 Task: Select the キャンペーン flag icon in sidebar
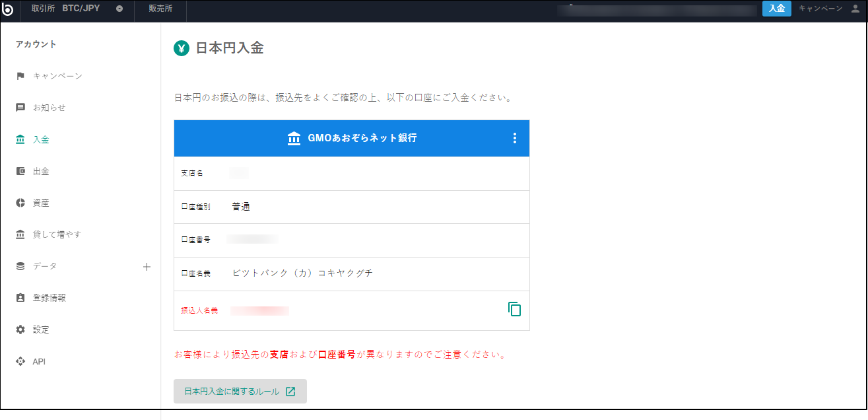coord(20,76)
